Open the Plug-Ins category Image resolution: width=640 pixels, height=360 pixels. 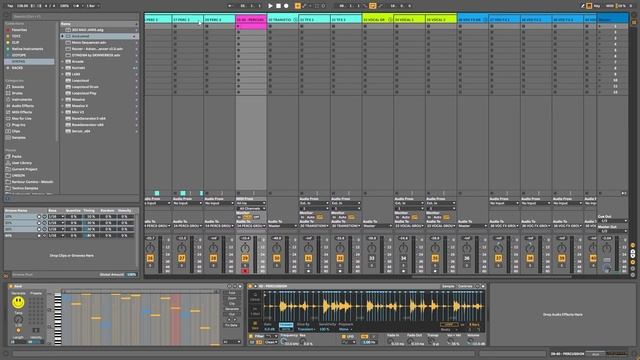(18, 125)
